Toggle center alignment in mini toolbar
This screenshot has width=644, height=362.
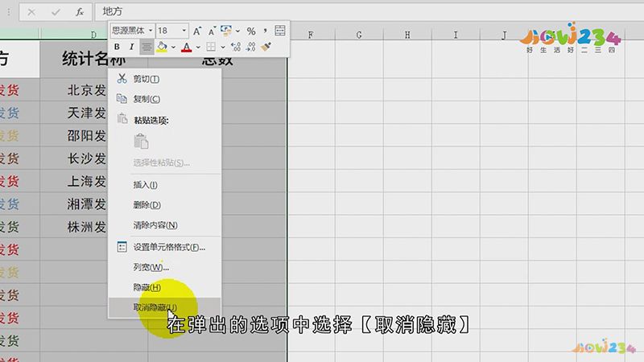pos(147,47)
